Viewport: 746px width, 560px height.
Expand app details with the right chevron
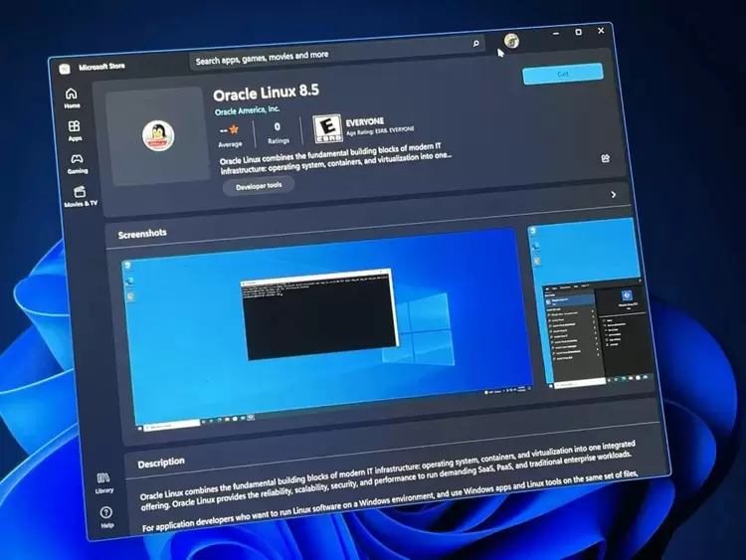[613, 195]
